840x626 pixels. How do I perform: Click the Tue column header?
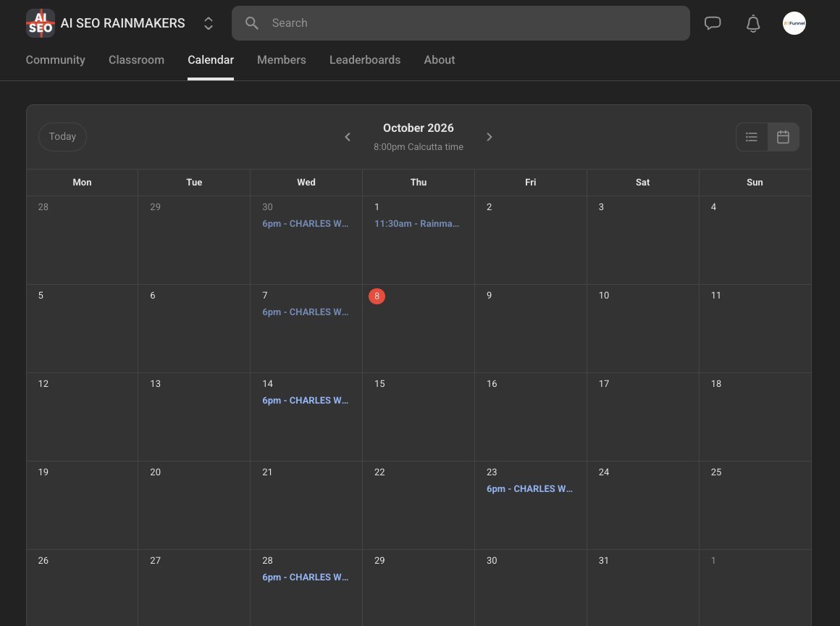pos(194,183)
